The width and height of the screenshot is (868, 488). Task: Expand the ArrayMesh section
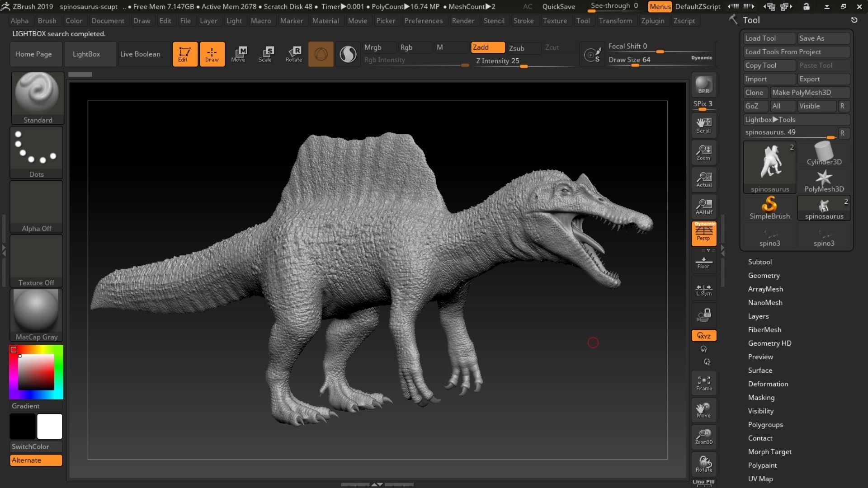765,289
